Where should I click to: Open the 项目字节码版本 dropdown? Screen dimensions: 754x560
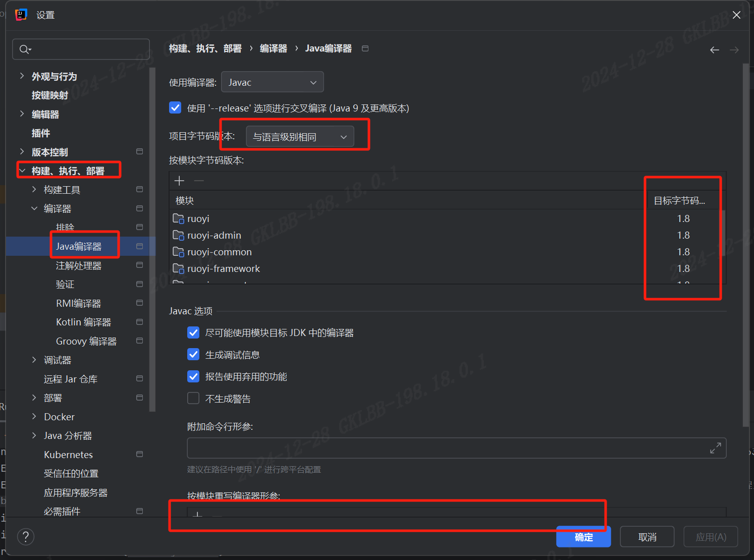[x=300, y=137]
